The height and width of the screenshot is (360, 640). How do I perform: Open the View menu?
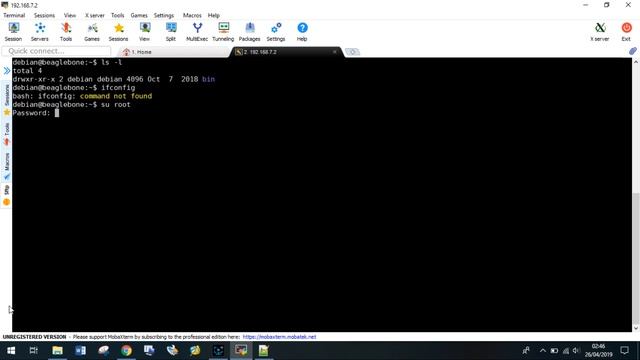pos(70,15)
